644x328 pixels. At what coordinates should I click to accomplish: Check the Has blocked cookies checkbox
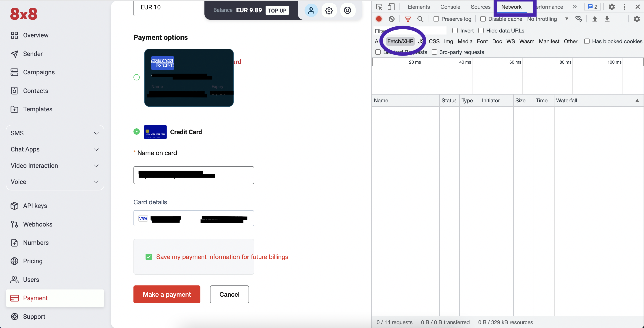586,41
